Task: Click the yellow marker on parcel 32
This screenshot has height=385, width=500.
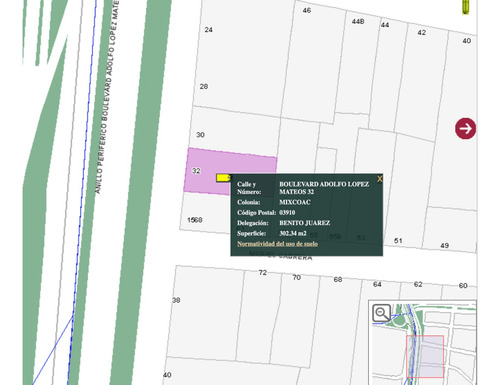Action: click(x=223, y=178)
